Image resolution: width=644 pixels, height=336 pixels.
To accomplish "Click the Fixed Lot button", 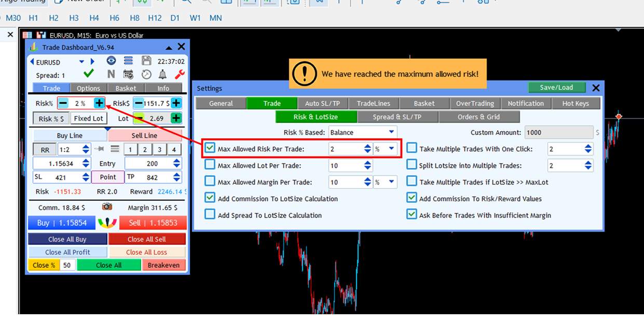I will point(89,118).
